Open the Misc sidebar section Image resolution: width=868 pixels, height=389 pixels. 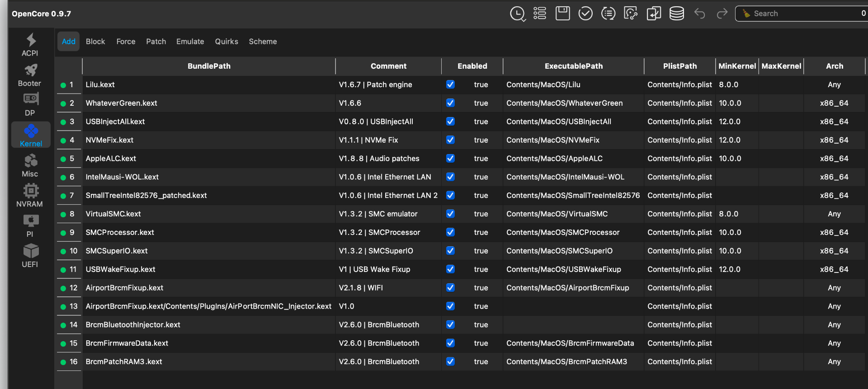pyautogui.click(x=30, y=165)
